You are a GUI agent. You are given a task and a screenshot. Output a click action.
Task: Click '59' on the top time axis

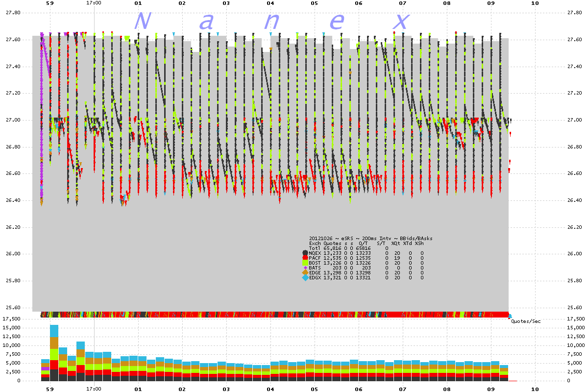click(x=49, y=3)
